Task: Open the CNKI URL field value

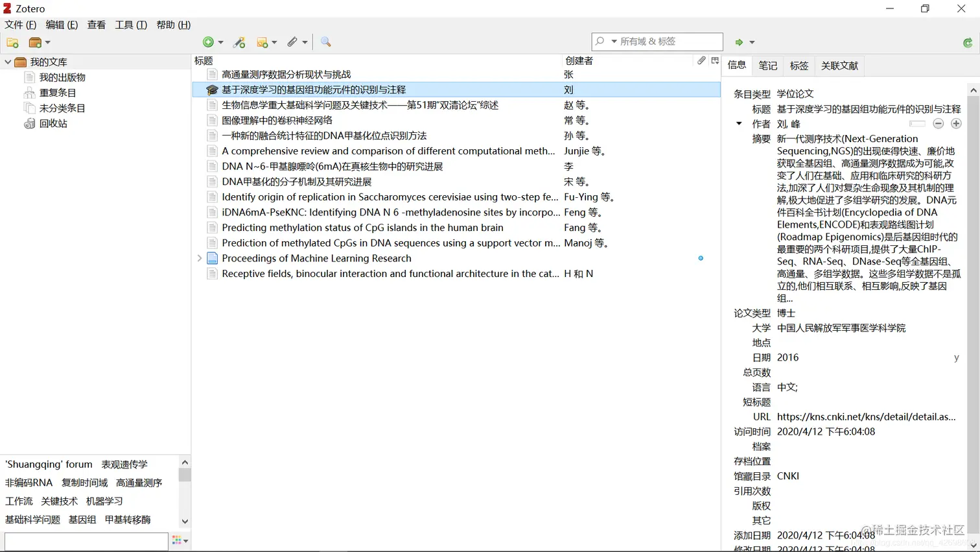Action: click(x=867, y=416)
